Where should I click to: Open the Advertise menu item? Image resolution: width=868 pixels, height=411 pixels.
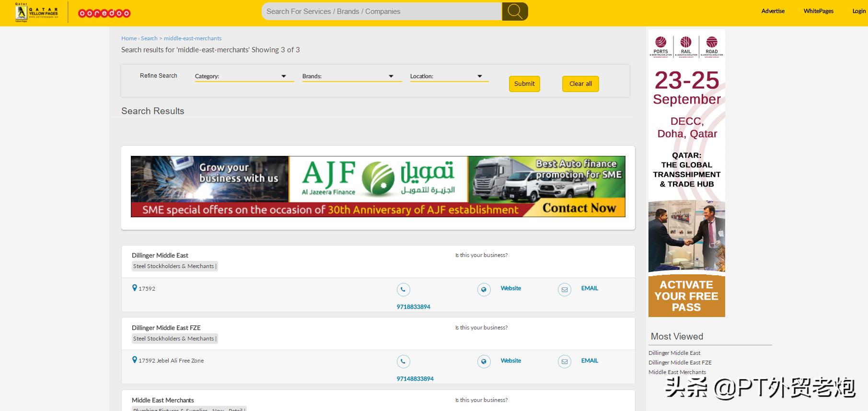click(773, 11)
